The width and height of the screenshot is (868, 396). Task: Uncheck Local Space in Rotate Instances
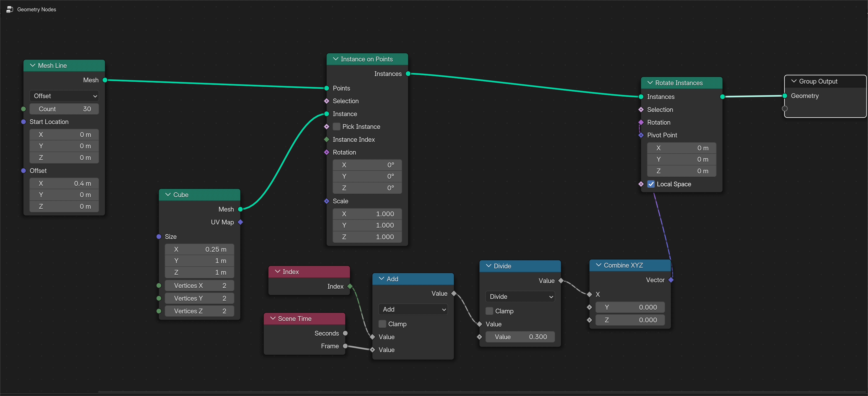[651, 184]
